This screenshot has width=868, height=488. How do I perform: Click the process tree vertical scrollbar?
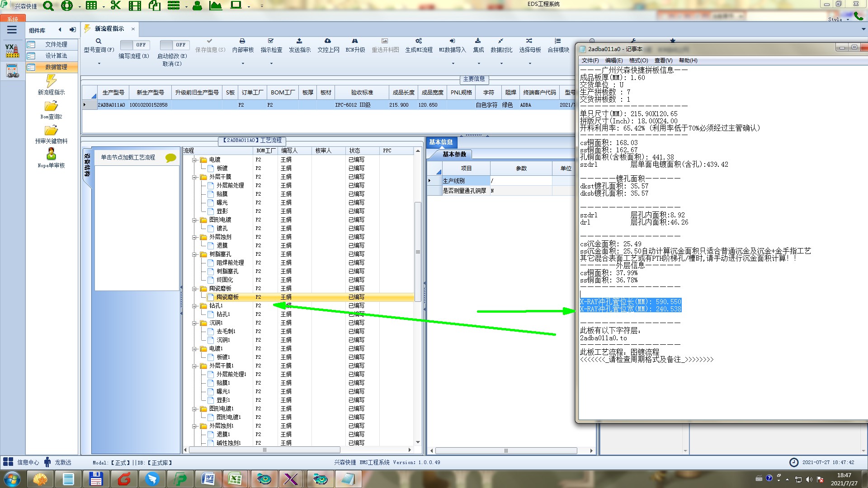click(x=418, y=251)
